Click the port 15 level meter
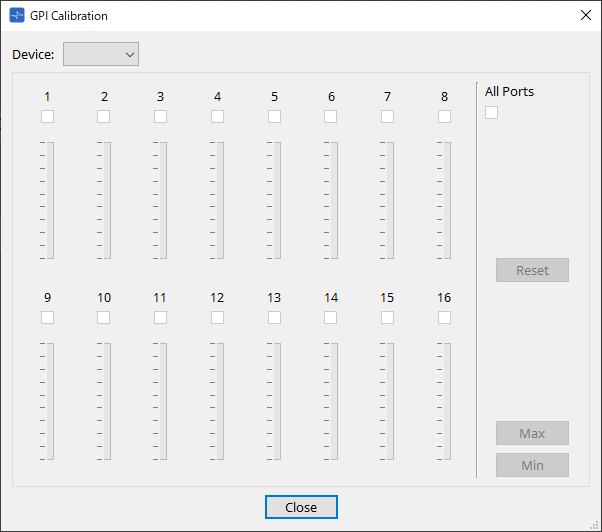The height and width of the screenshot is (532, 602). pos(387,401)
